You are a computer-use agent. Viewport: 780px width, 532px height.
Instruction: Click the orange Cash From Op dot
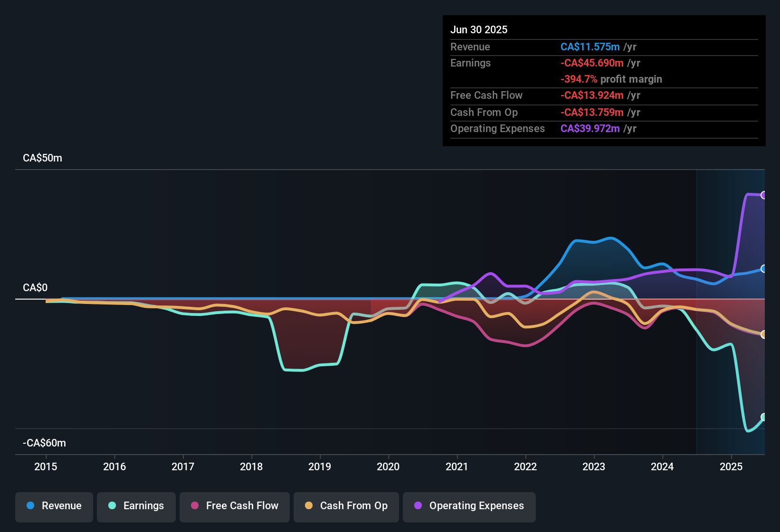pos(309,506)
